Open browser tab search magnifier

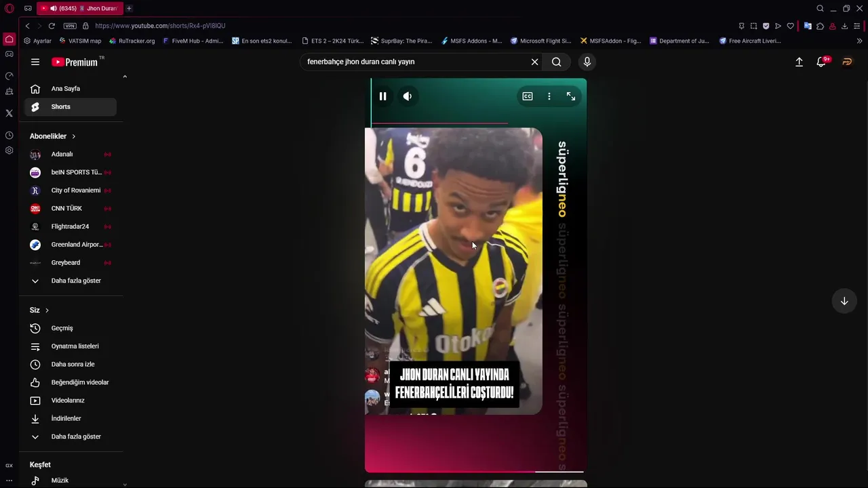pos(820,8)
